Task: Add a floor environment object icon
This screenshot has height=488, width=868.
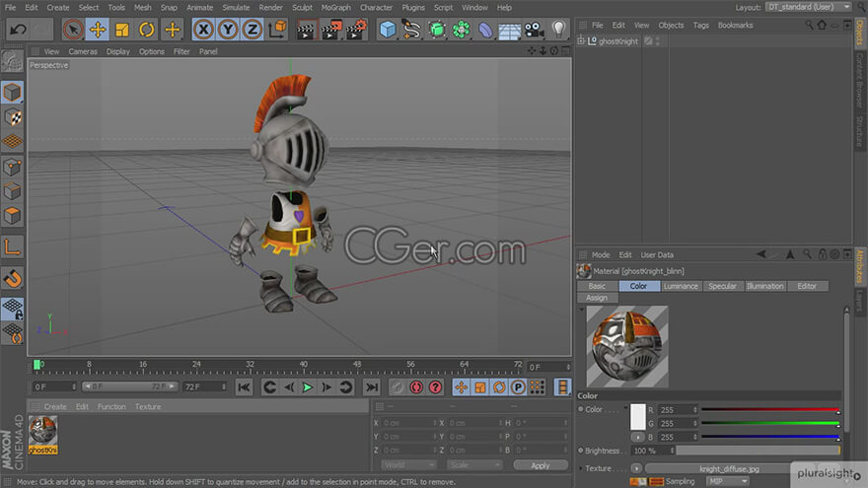Action: pyautogui.click(x=509, y=30)
